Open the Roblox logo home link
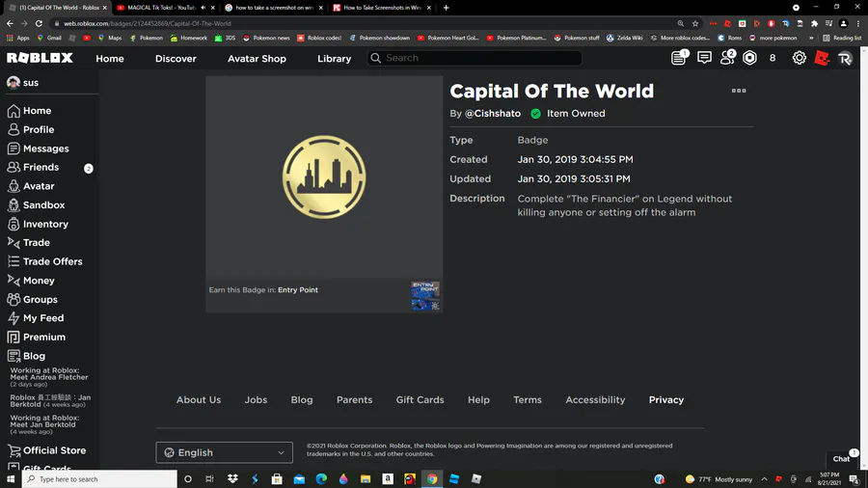Image resolution: width=868 pixels, height=488 pixels. pyautogui.click(x=40, y=58)
